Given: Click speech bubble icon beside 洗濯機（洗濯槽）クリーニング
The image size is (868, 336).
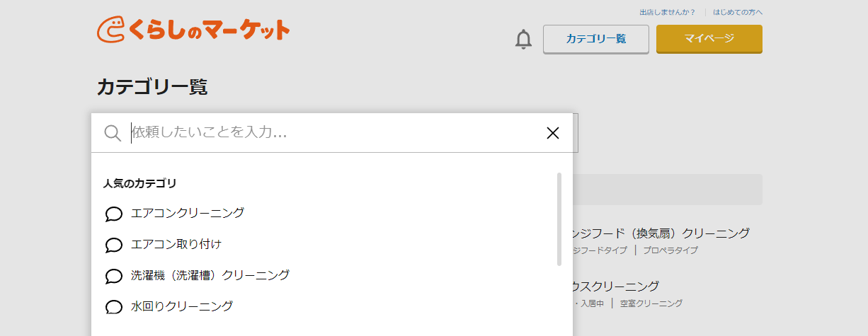Looking at the screenshot, I should [x=114, y=276].
